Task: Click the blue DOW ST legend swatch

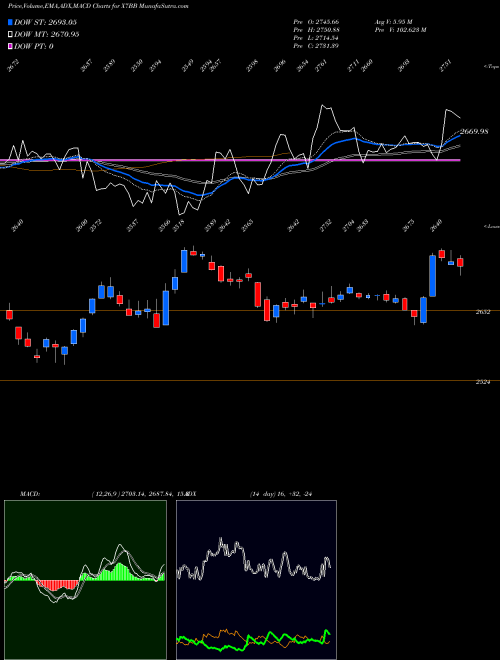Action: point(10,22)
